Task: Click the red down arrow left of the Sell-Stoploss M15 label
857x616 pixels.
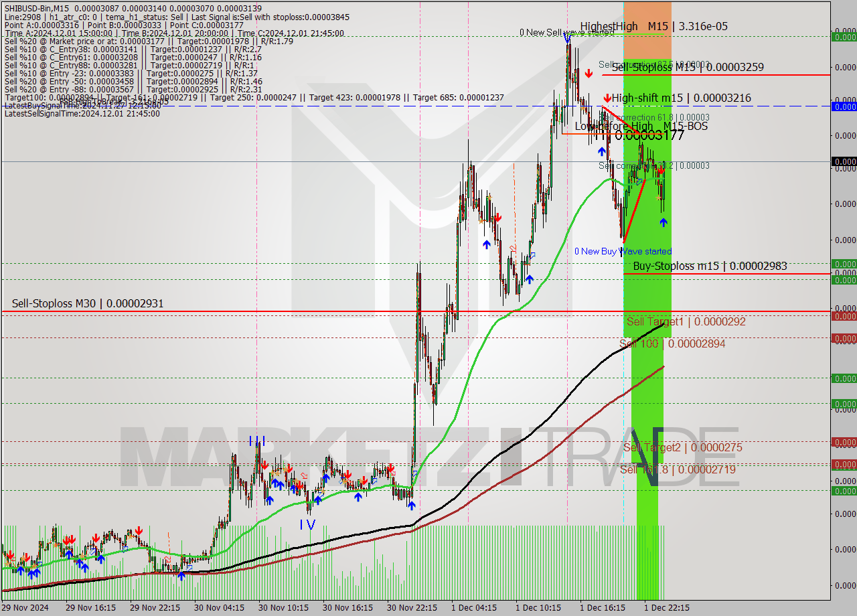Action: click(588, 72)
